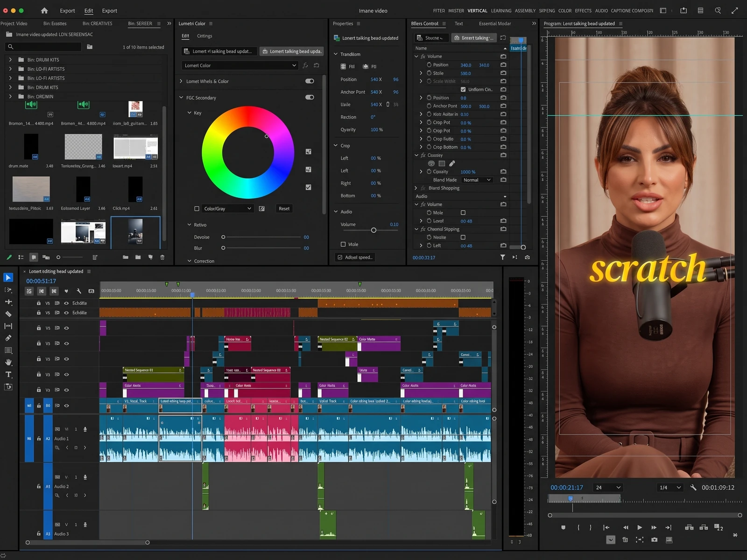Toggle the Unifform checkbox in Effect Controls
This screenshot has width=747, height=560.
click(463, 90)
